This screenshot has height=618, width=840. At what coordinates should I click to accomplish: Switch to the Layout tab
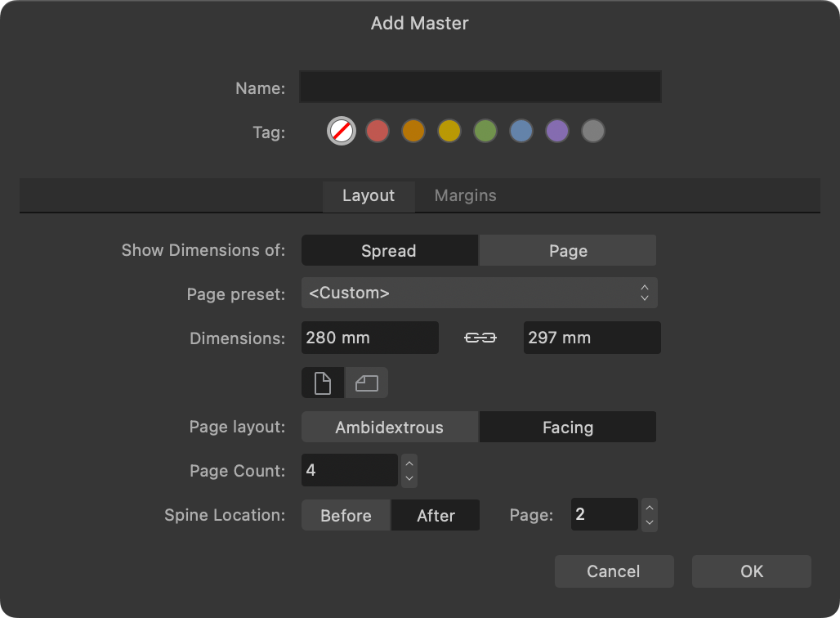pos(369,196)
